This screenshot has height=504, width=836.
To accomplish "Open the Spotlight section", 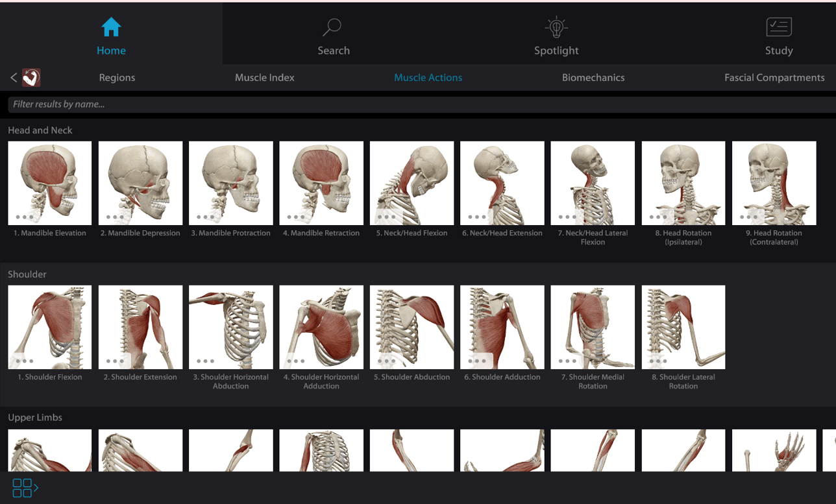I will (556, 36).
